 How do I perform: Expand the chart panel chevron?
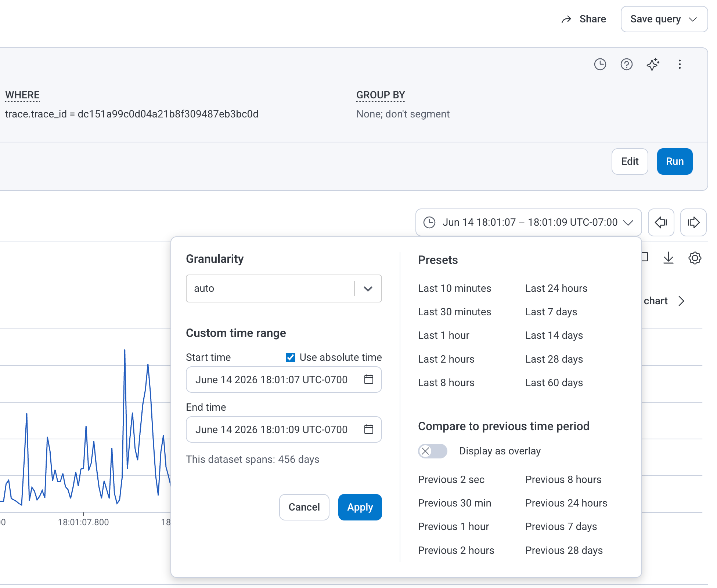(681, 301)
